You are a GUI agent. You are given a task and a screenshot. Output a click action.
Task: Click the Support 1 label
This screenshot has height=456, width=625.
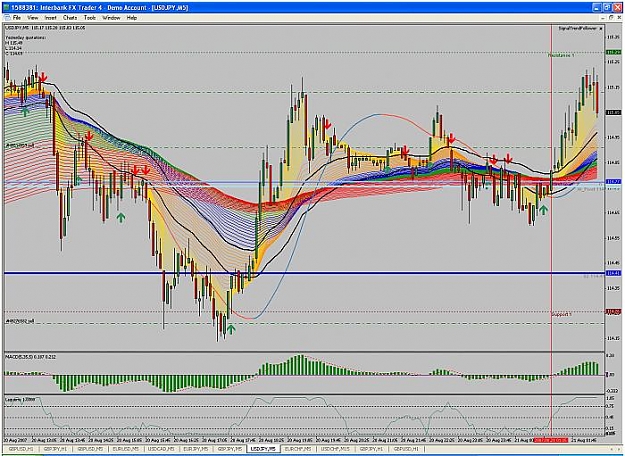tap(561, 314)
